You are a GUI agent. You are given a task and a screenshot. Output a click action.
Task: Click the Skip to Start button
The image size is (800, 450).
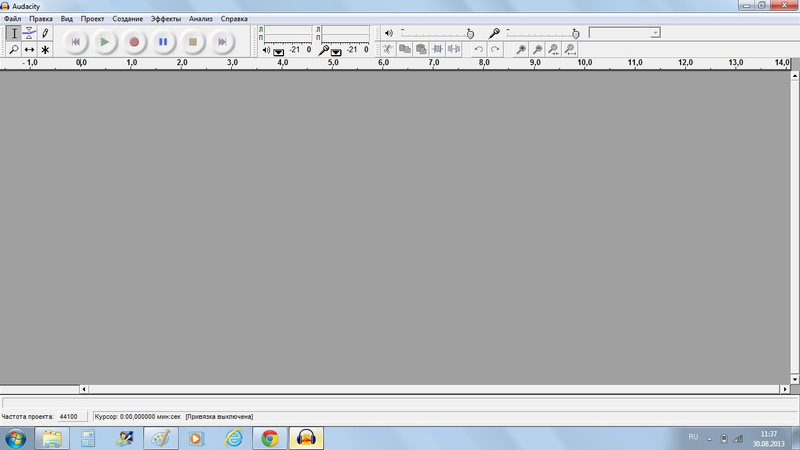[x=75, y=42]
